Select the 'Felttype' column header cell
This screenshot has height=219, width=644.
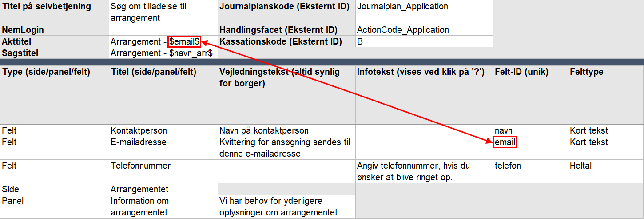coord(605,95)
